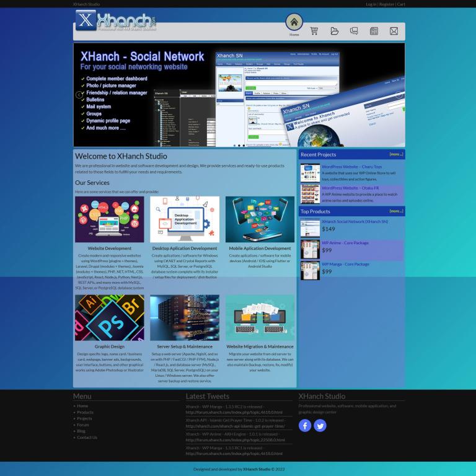Open WordPress Website – Otaku FR project
This screenshot has height=476, width=476.
[x=350, y=188]
